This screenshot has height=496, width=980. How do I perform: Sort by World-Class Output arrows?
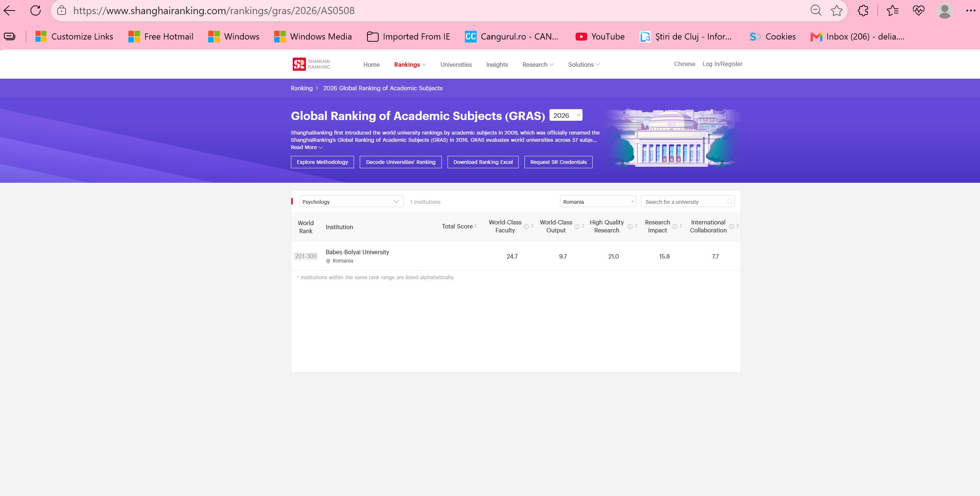583,226
